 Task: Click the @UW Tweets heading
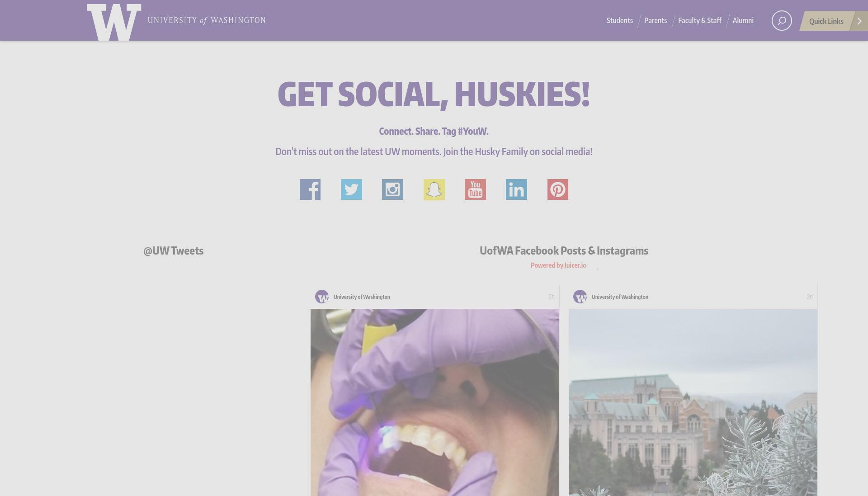click(173, 250)
